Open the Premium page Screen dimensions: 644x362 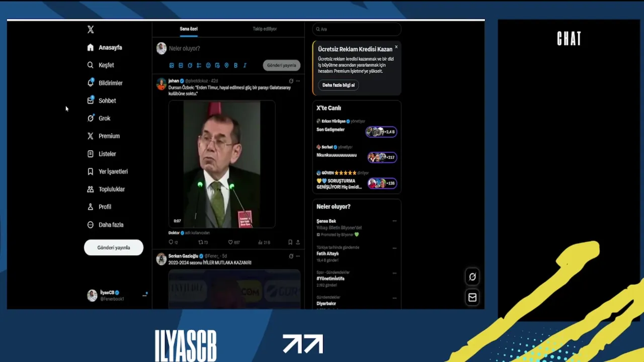[x=103, y=136]
